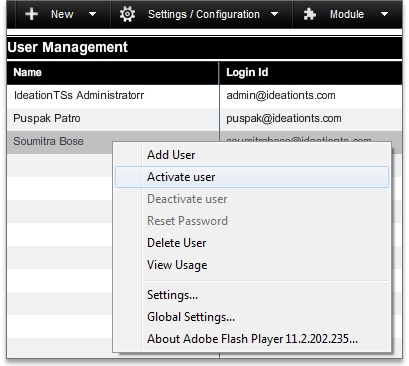The height and width of the screenshot is (366, 409).
Task: Select Activate user menu entry
Action: pyautogui.click(x=252, y=177)
